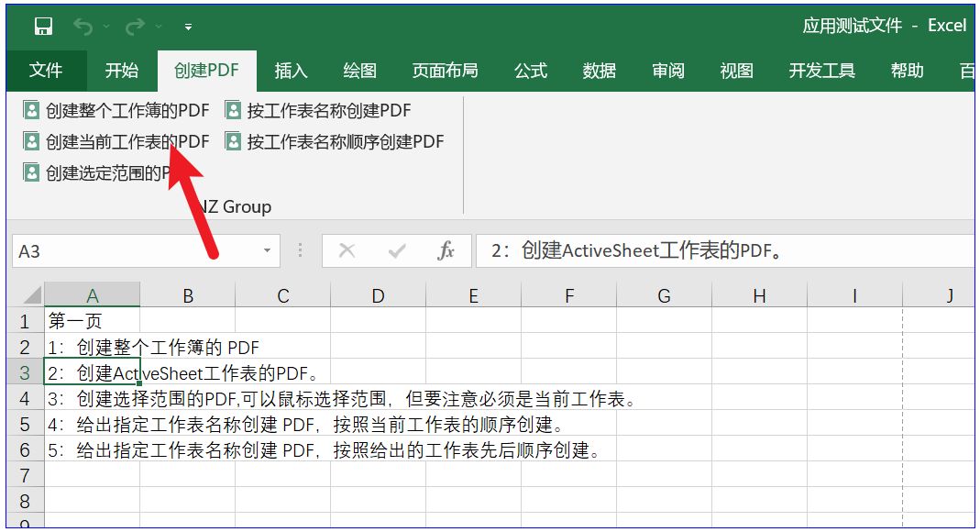
Task: Click the Select All corner triangle
Action: [30, 294]
